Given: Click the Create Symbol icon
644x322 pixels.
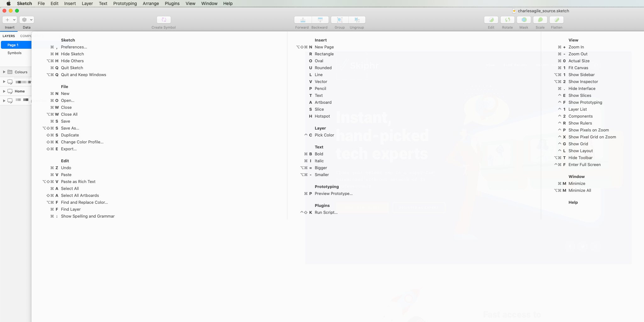Looking at the screenshot, I should (163, 19).
